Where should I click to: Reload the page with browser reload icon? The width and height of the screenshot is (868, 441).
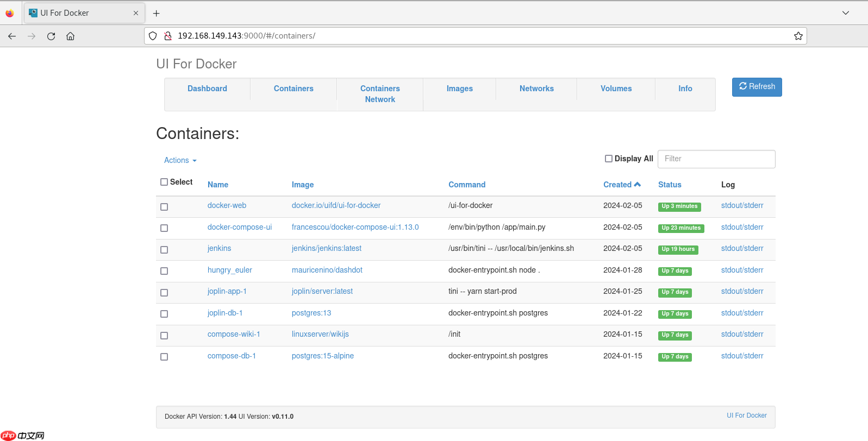tap(51, 36)
